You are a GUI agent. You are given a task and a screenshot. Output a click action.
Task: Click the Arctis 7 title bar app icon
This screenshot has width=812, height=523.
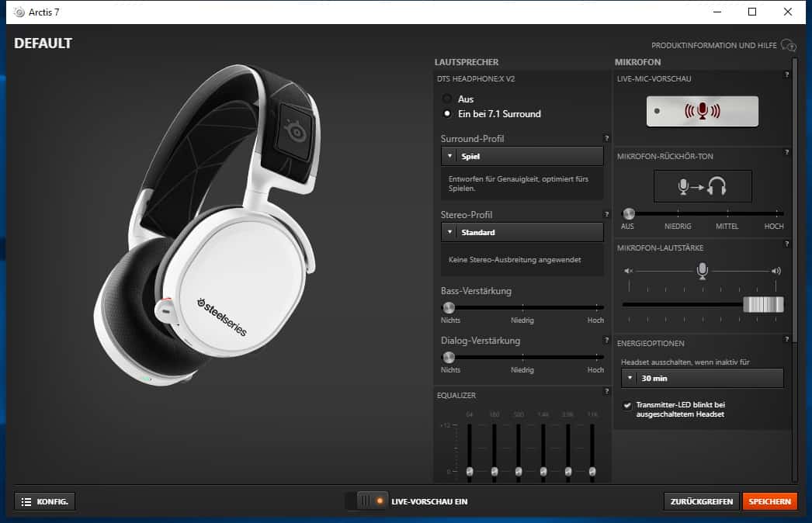click(19, 12)
